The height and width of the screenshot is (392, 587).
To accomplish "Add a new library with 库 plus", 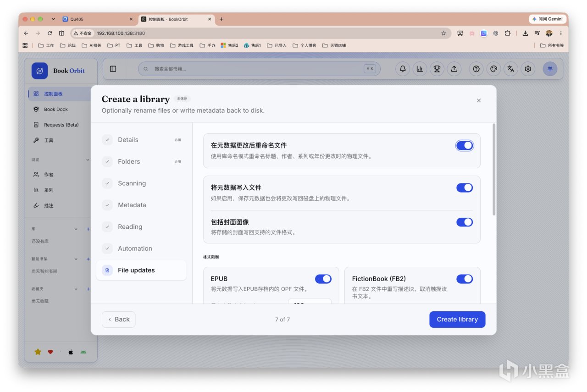I will (88, 229).
